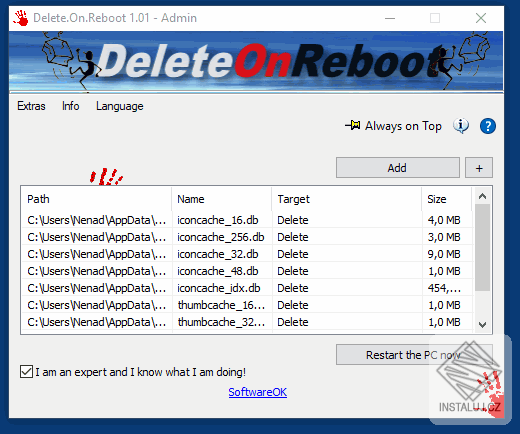Screen dimensions: 520x434
Task: Select the iconcache_48.db row
Action: 247,271
